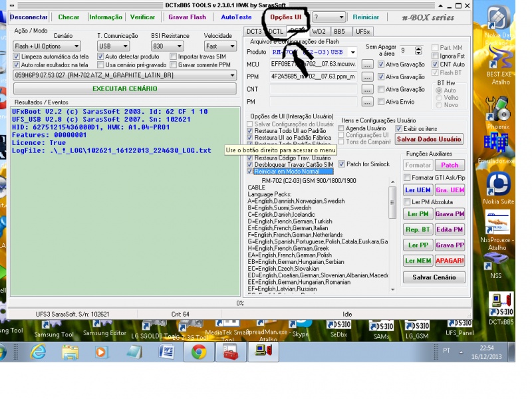Enable Importar travas SIM
This screenshot has width=532, height=399.
pos(174,57)
